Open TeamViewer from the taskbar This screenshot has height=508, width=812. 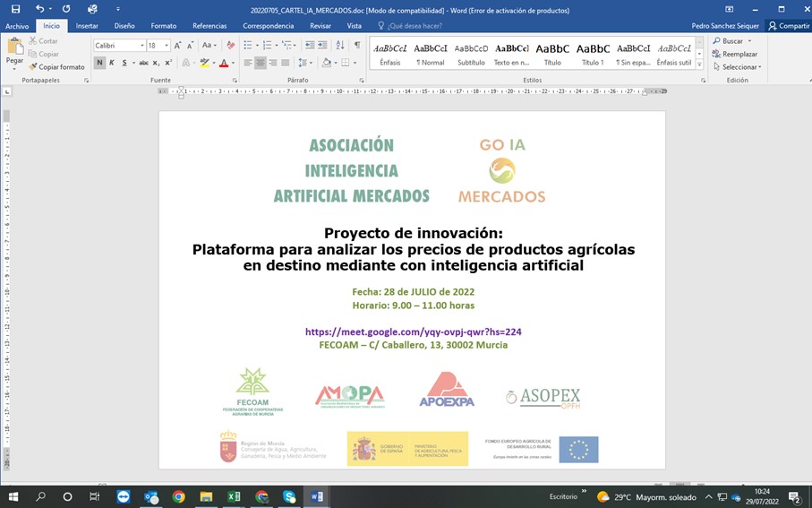pyautogui.click(x=124, y=496)
